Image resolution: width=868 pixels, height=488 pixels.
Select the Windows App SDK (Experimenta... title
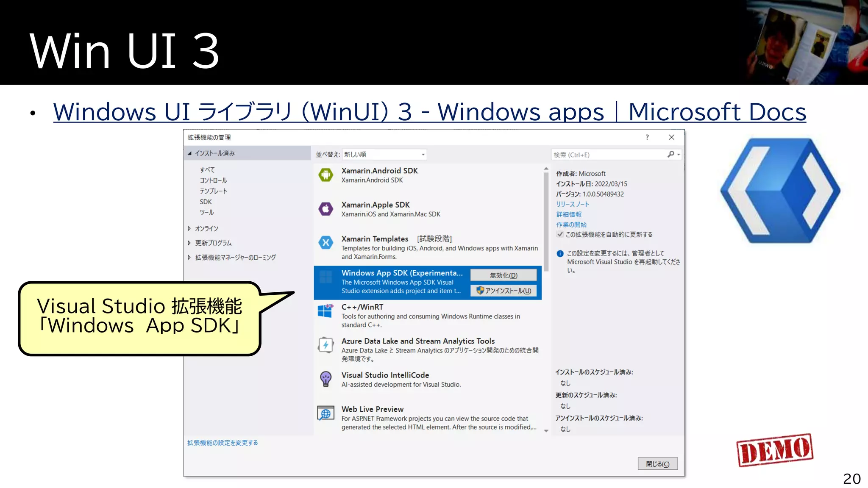(402, 273)
